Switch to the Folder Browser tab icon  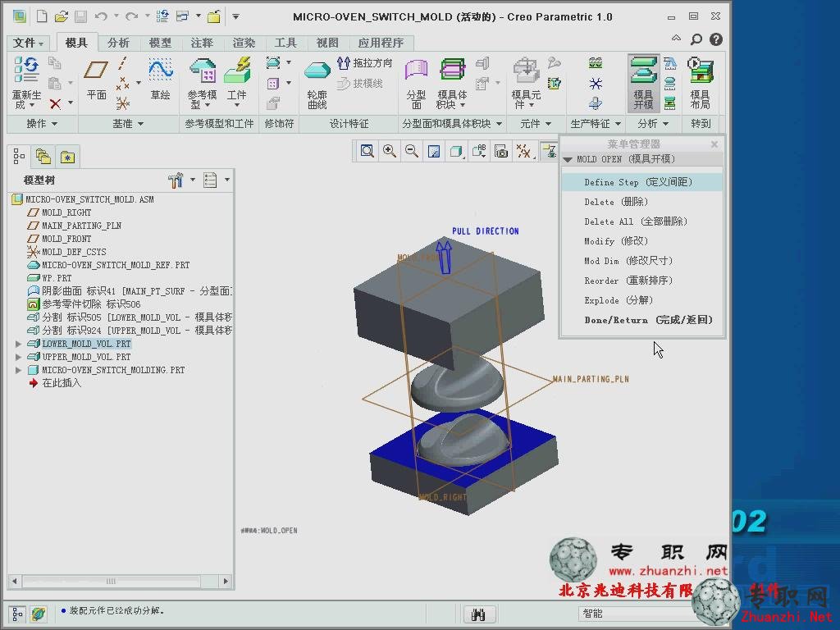[43, 157]
